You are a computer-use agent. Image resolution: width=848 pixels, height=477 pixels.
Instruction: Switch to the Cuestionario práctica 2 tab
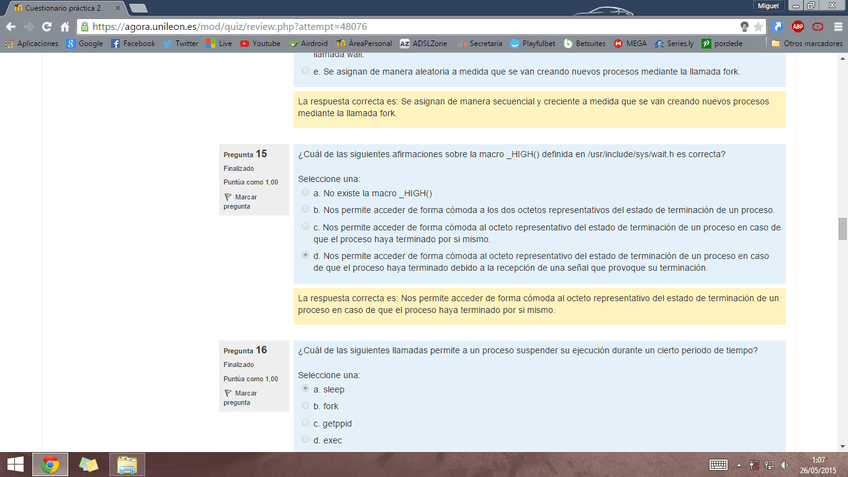click(x=63, y=8)
